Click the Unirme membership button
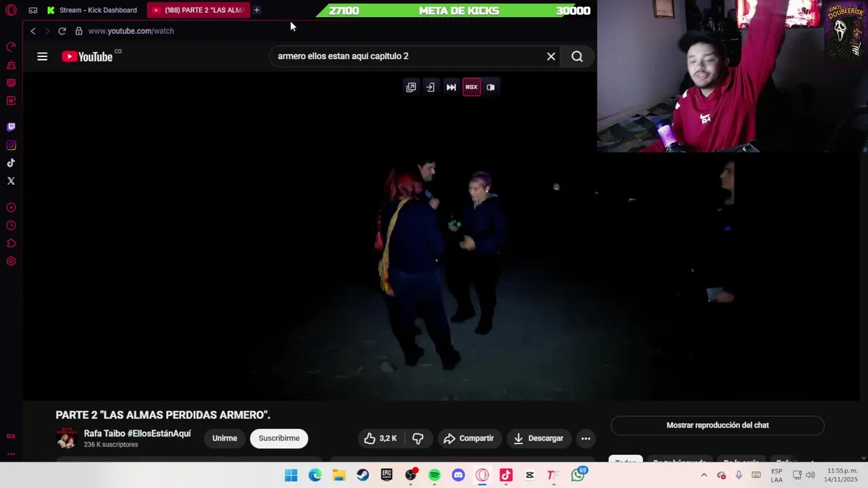Viewport: 868px width, 488px height. (224, 439)
